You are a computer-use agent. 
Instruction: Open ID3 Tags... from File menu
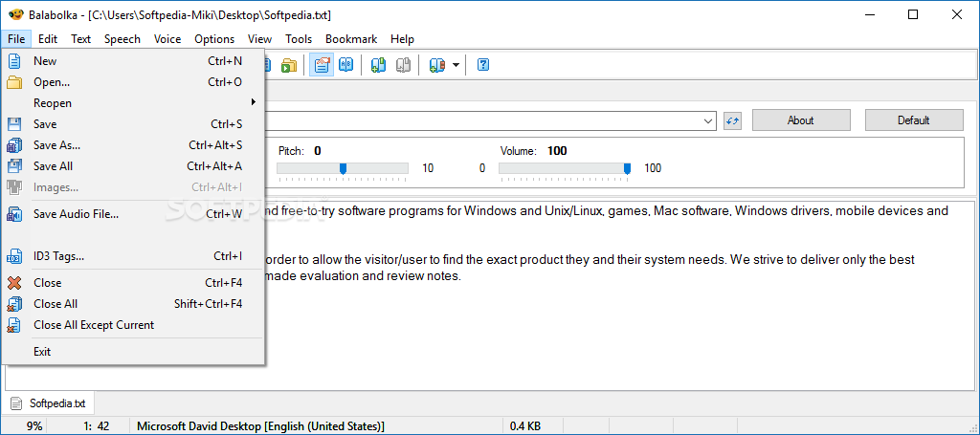click(x=133, y=256)
